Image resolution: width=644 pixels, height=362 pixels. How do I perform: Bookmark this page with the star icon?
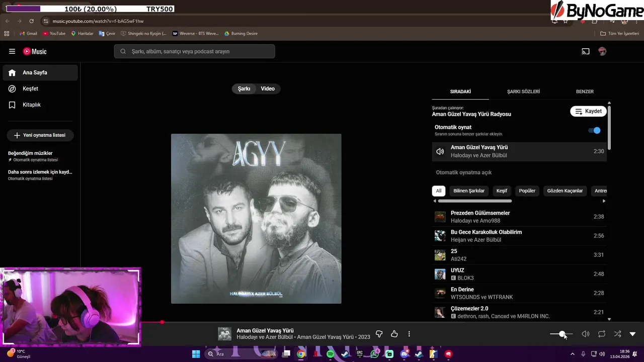566,21
